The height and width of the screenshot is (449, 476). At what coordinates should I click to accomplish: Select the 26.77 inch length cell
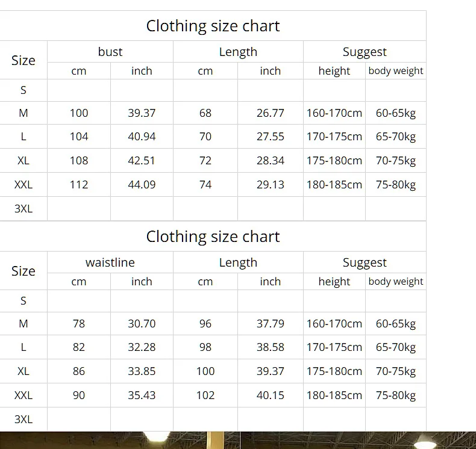pyautogui.click(x=270, y=113)
